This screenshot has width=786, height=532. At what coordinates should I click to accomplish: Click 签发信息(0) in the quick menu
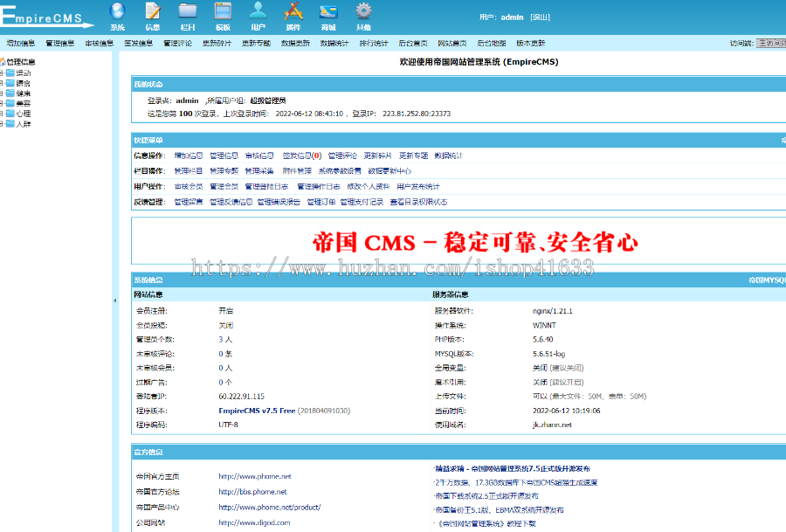pos(302,156)
